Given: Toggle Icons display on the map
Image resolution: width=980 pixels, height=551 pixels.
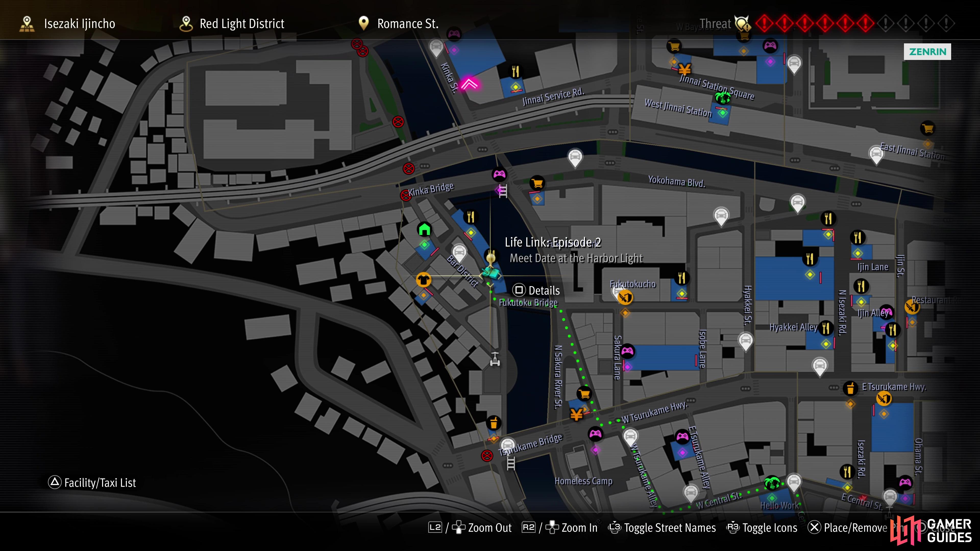Looking at the screenshot, I should [x=762, y=528].
